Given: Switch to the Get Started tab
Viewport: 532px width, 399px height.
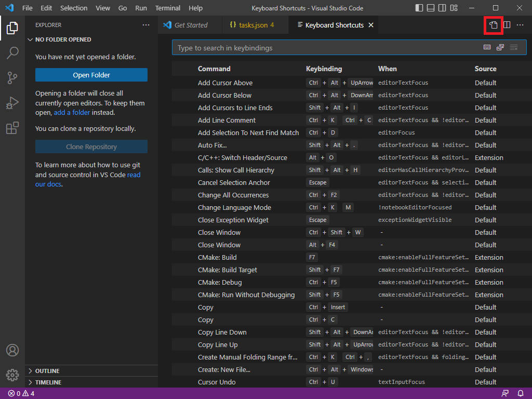Looking at the screenshot, I should coord(190,25).
